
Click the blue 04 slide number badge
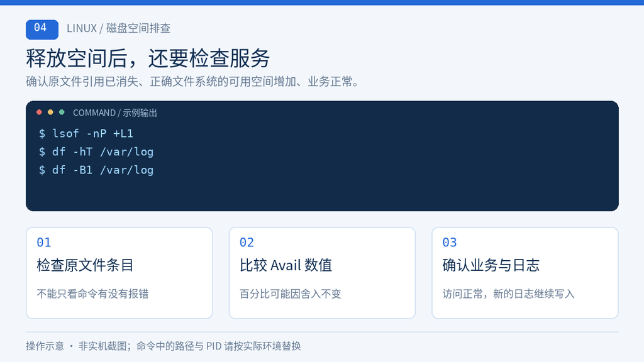(42, 30)
